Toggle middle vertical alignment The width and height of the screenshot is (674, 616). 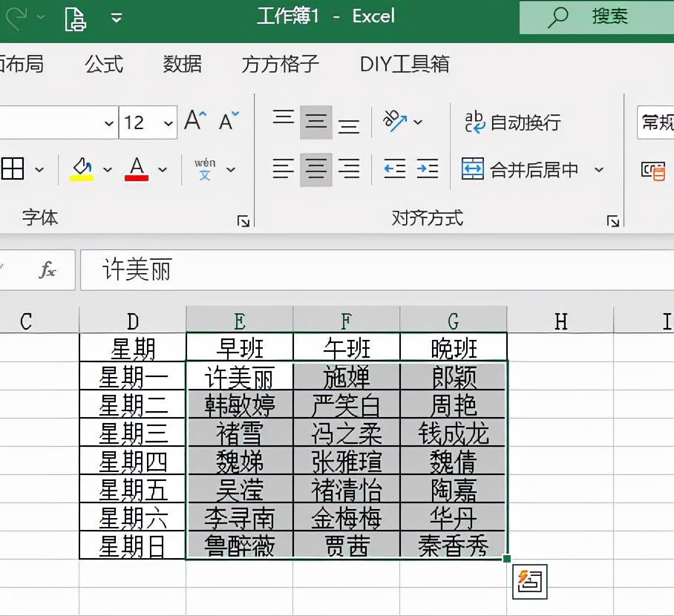[x=315, y=121]
